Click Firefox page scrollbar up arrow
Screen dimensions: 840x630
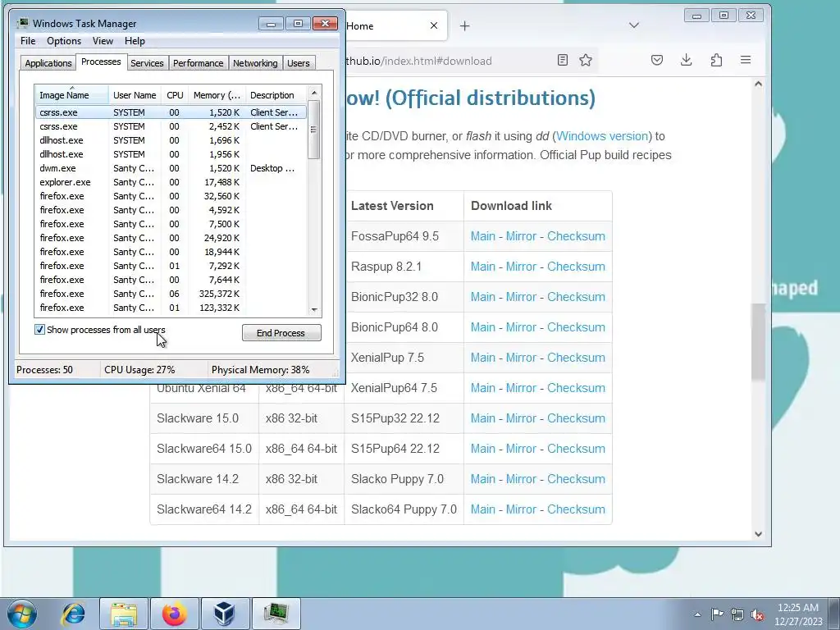[758, 84]
